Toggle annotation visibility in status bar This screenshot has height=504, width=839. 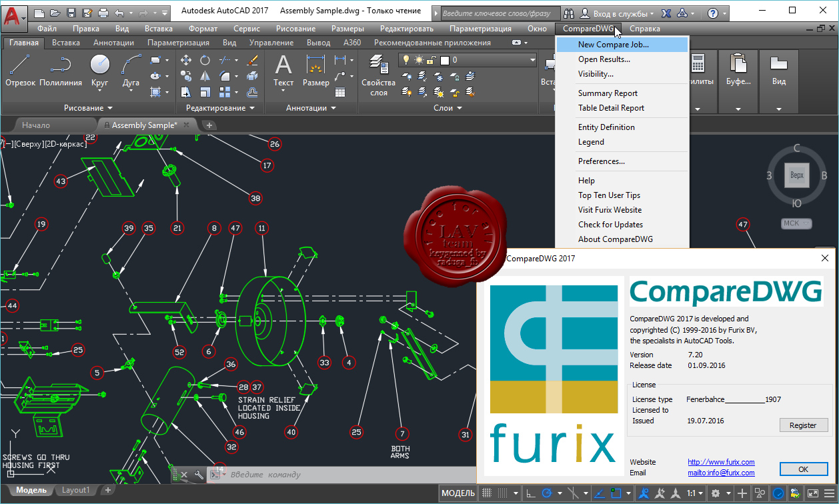[x=645, y=493]
